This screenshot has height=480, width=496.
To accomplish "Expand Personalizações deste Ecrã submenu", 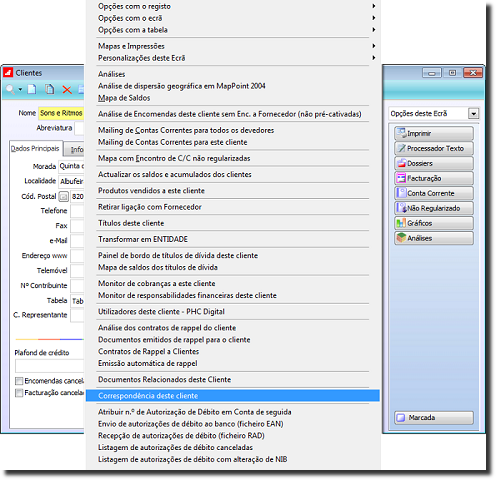I will tap(233, 58).
